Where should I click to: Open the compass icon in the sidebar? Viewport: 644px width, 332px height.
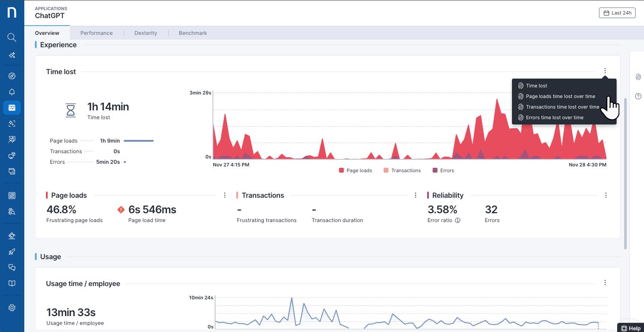12,76
